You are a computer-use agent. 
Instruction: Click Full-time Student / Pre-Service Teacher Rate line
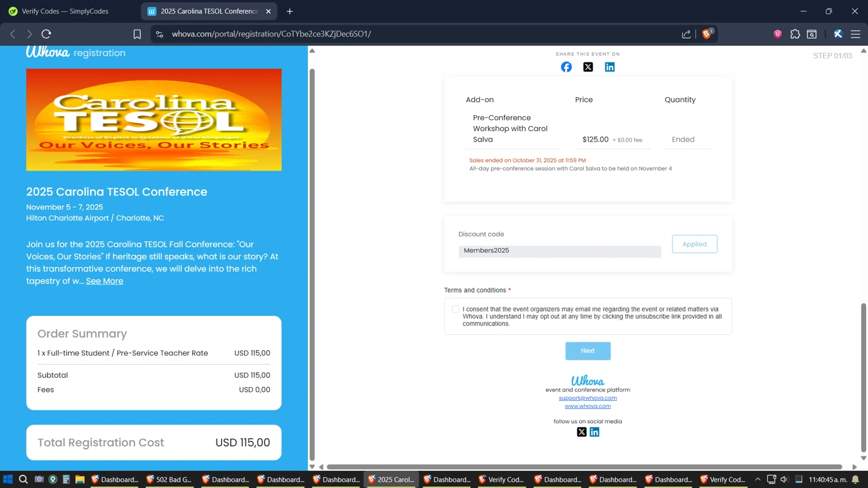(154, 353)
